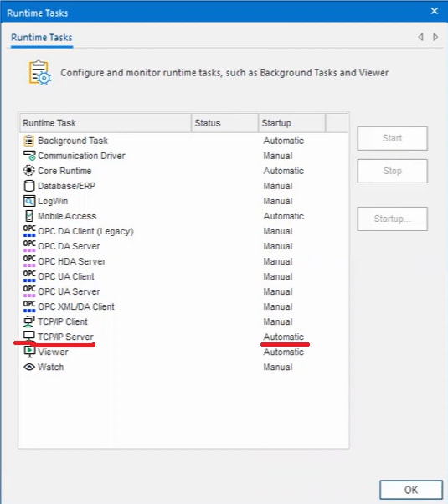Sort by the Status column header
Image resolution: width=448 pixels, height=504 pixels.
224,123
